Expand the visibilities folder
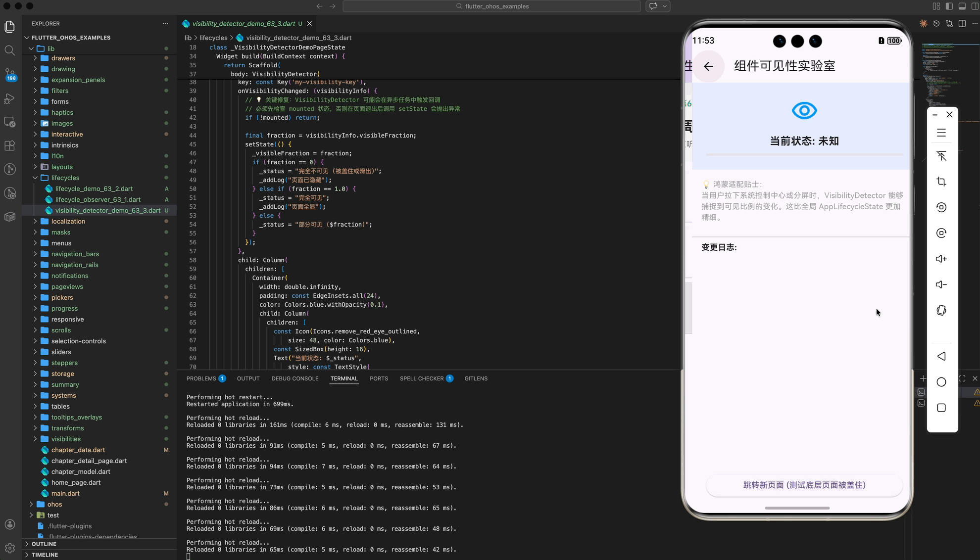The height and width of the screenshot is (560, 980). coord(35,439)
